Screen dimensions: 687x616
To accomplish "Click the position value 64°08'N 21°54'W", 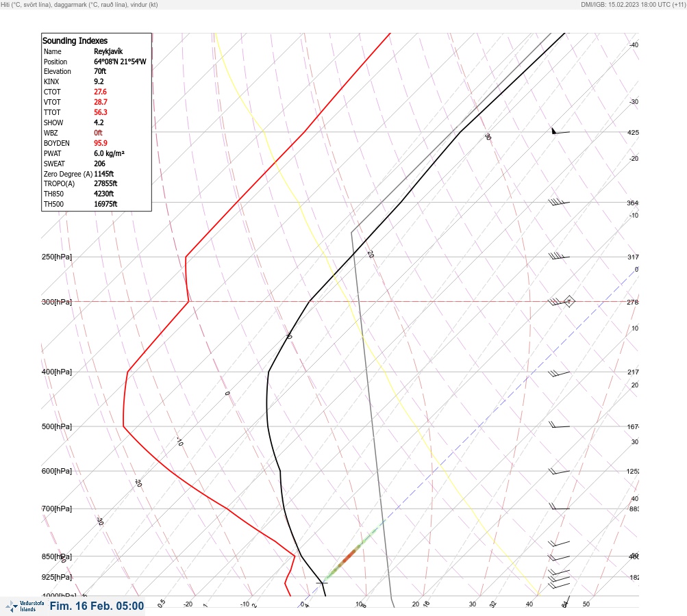I will 120,62.
